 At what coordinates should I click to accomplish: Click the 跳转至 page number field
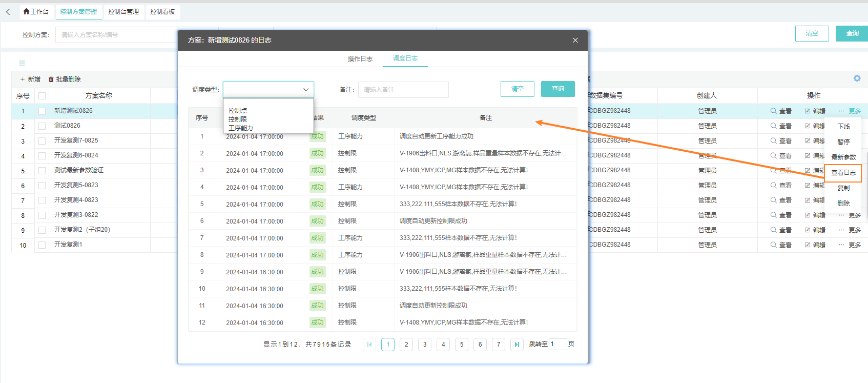pyautogui.click(x=557, y=344)
